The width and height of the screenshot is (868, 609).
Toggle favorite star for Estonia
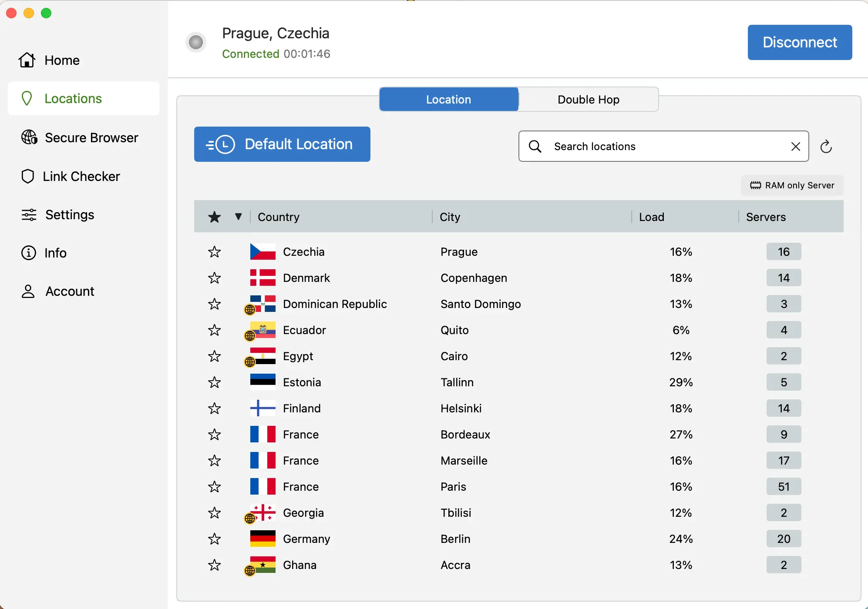(214, 382)
